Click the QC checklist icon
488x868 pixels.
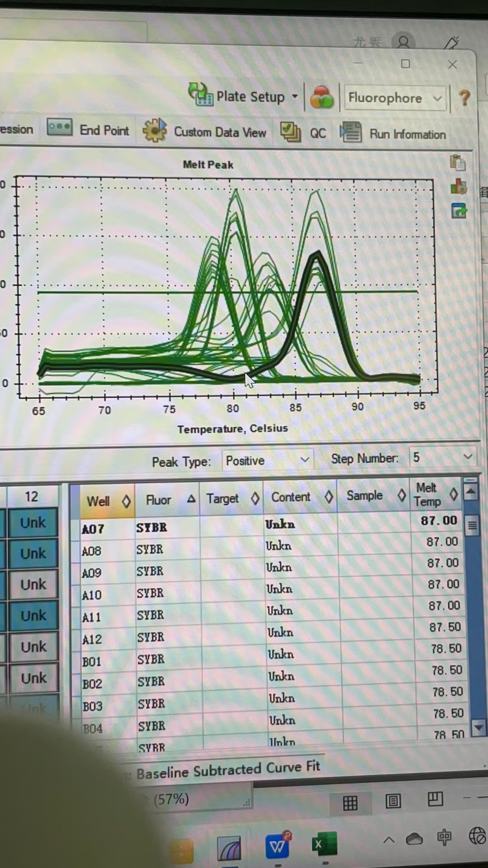[291, 132]
